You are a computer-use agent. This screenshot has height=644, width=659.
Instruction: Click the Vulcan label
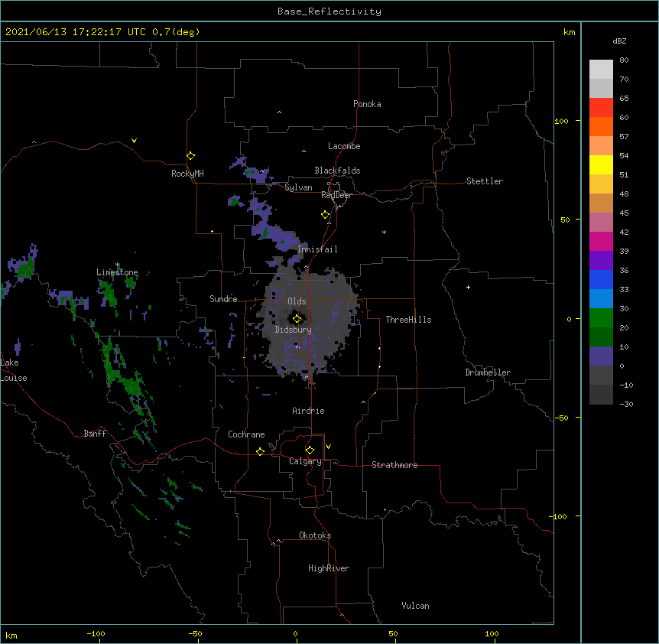[x=415, y=606]
